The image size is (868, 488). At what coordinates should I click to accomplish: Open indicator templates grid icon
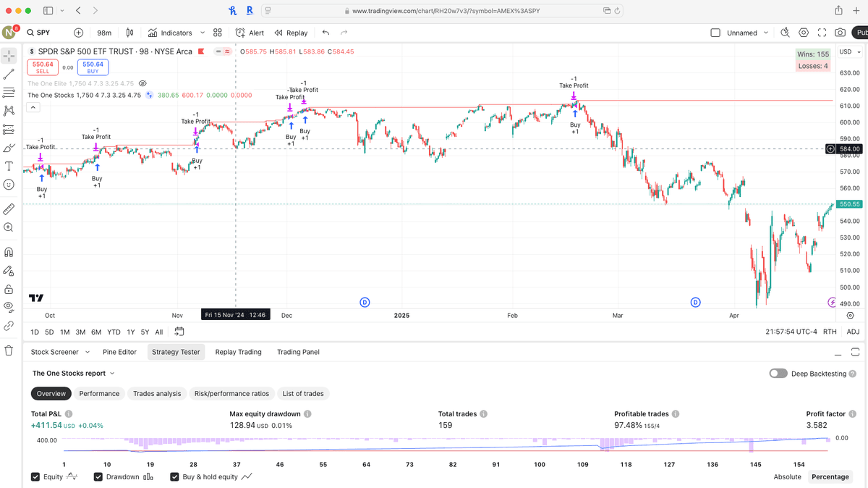point(218,33)
